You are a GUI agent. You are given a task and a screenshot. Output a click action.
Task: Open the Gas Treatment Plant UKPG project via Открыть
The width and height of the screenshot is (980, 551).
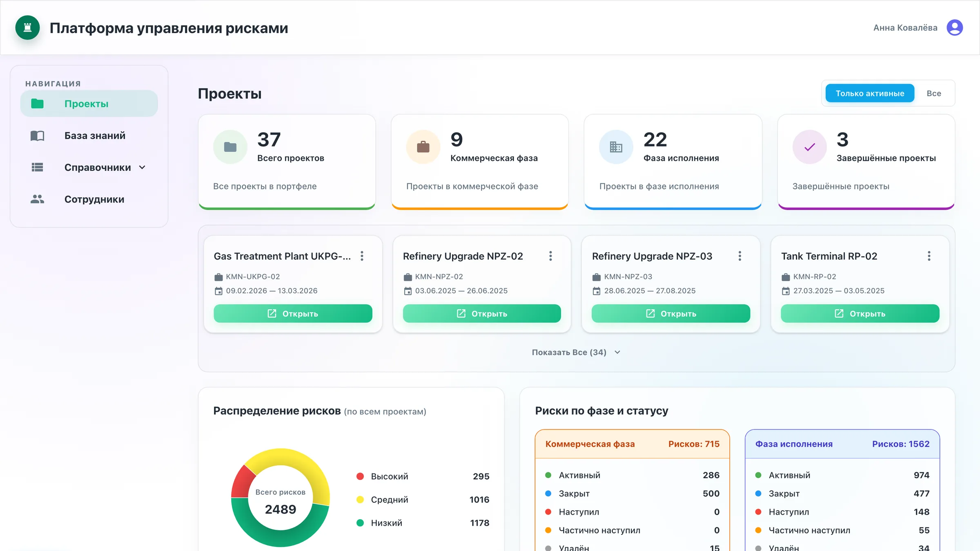point(293,313)
